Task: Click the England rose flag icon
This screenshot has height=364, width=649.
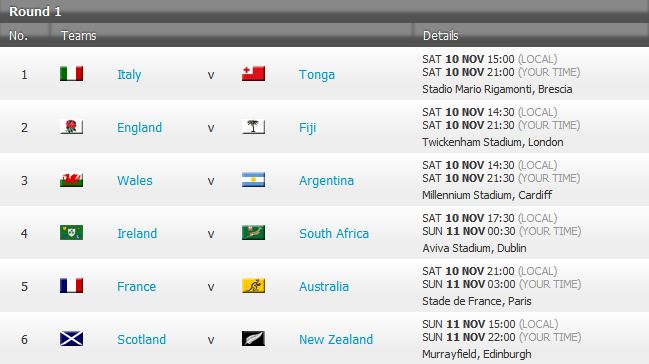Action: [71, 127]
